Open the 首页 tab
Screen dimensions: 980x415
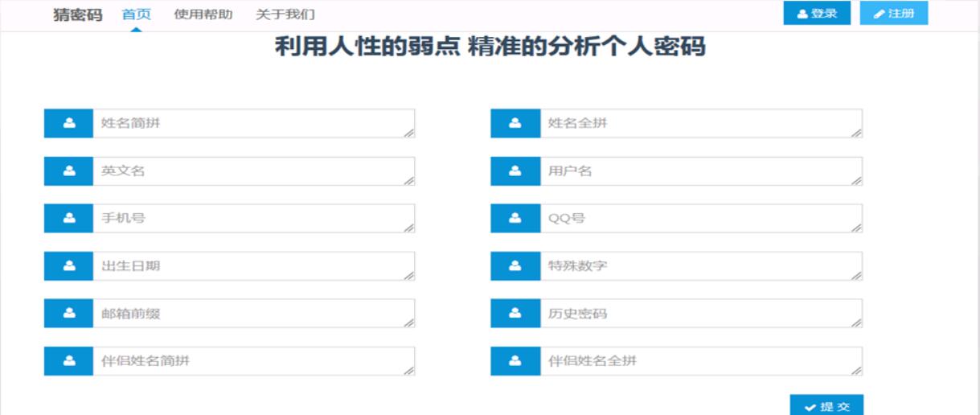click(x=136, y=14)
